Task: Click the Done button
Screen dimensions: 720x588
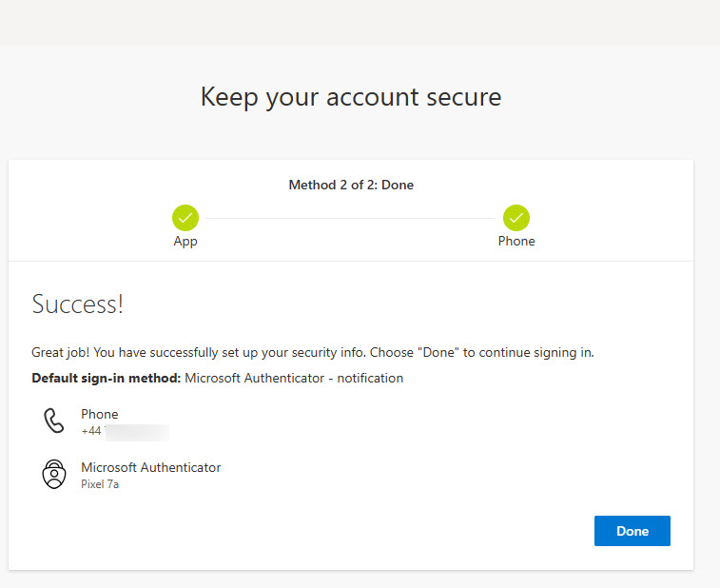Action: coord(632,531)
